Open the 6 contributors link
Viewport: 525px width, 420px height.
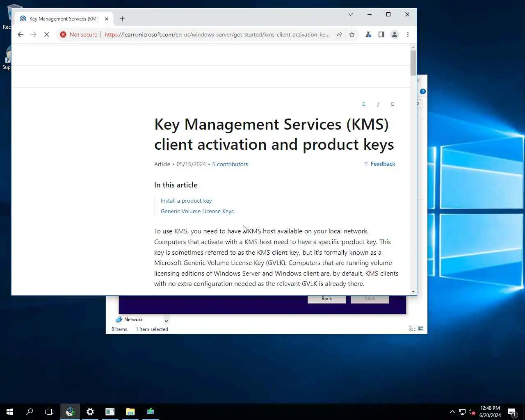230,164
